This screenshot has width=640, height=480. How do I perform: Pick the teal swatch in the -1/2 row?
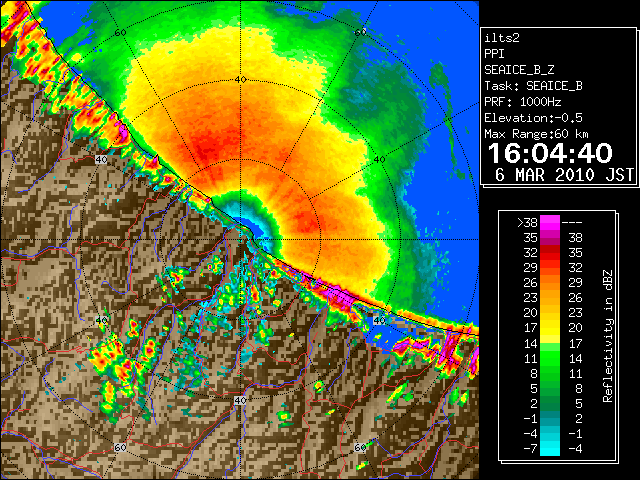(x=550, y=418)
